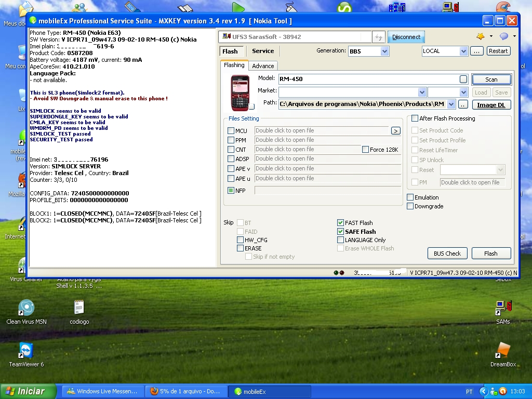
Task: Click the MCU file path field
Action: (322, 130)
